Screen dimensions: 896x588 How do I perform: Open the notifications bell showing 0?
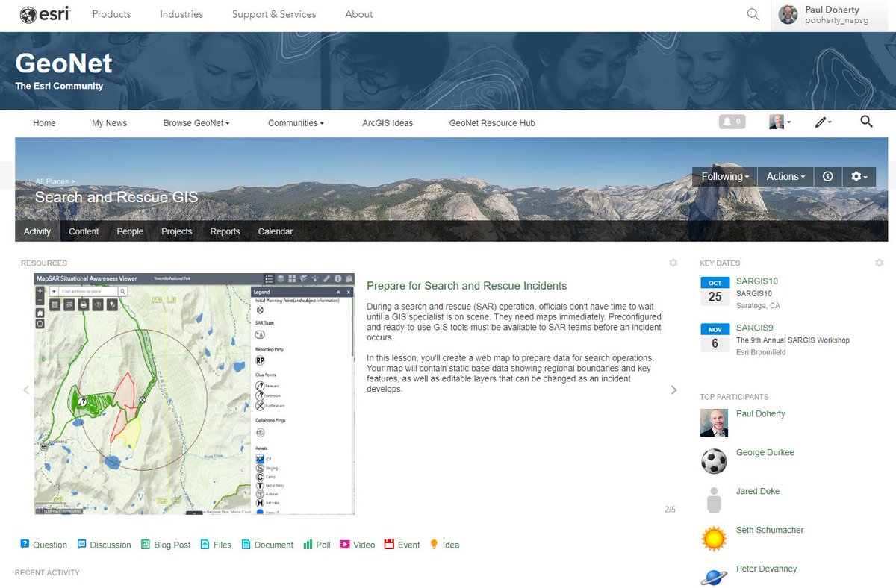732,122
